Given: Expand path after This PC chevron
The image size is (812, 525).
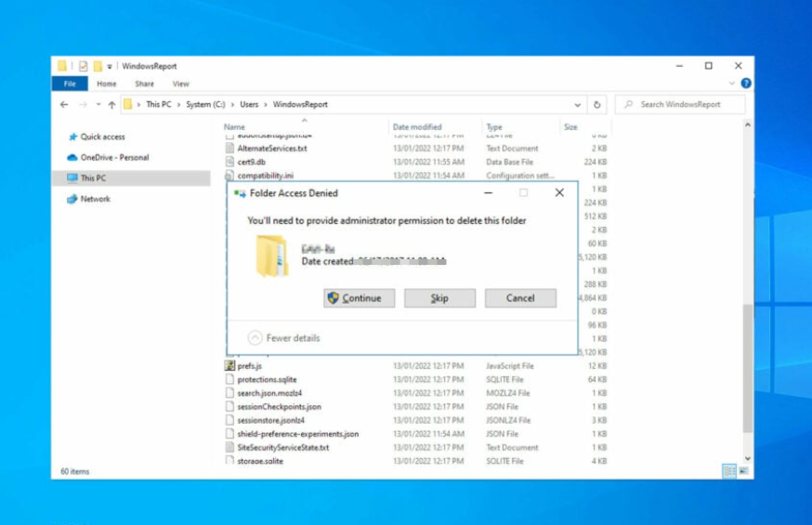Looking at the screenshot, I should [179, 105].
